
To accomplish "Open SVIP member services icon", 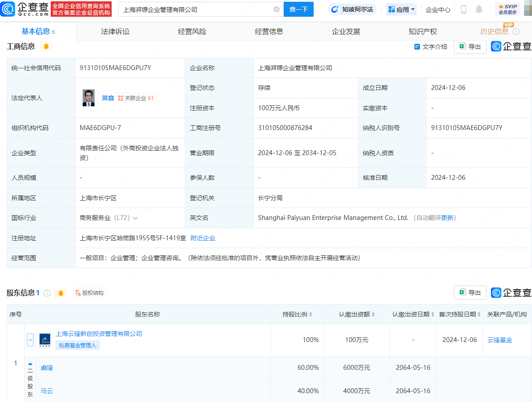I will tap(507, 9).
